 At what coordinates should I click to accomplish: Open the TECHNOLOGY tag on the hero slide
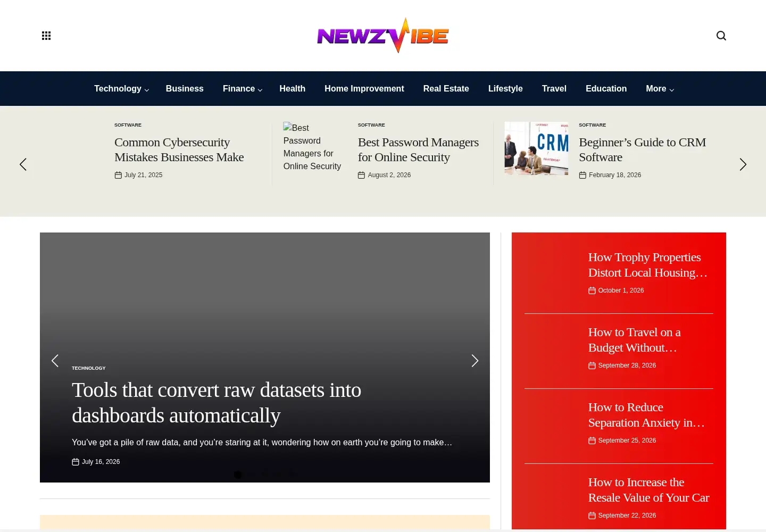pos(89,368)
